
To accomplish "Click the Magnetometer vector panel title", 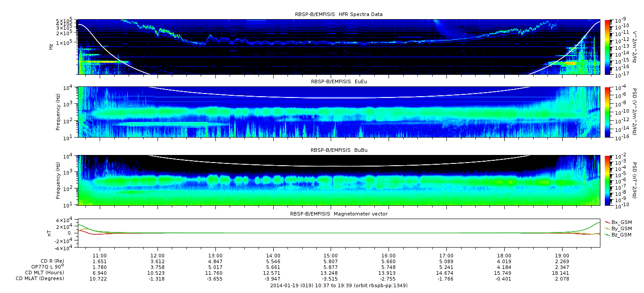I will tap(339, 214).
